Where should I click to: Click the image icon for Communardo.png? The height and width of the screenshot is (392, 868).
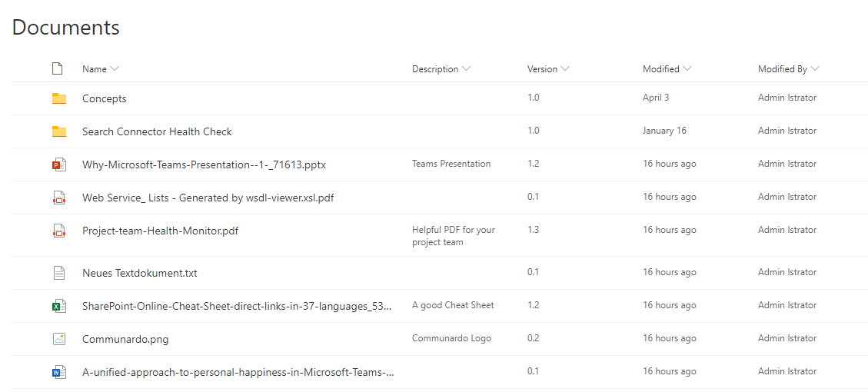point(59,339)
